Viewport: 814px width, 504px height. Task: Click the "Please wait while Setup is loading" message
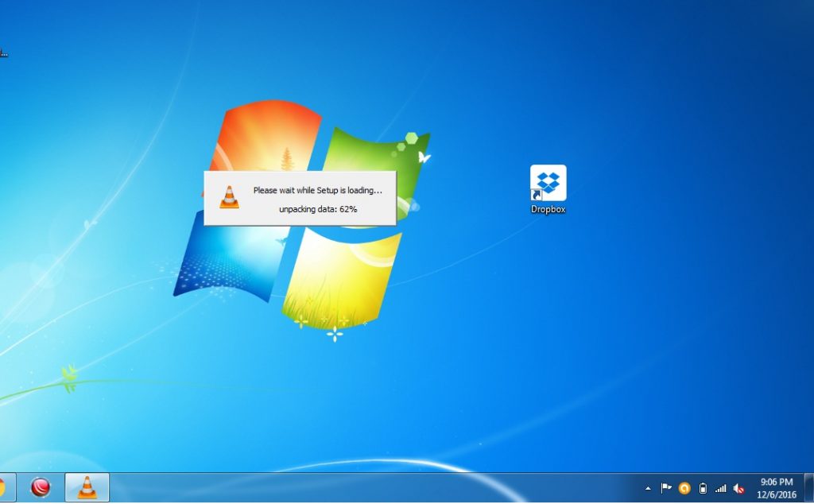pos(317,191)
